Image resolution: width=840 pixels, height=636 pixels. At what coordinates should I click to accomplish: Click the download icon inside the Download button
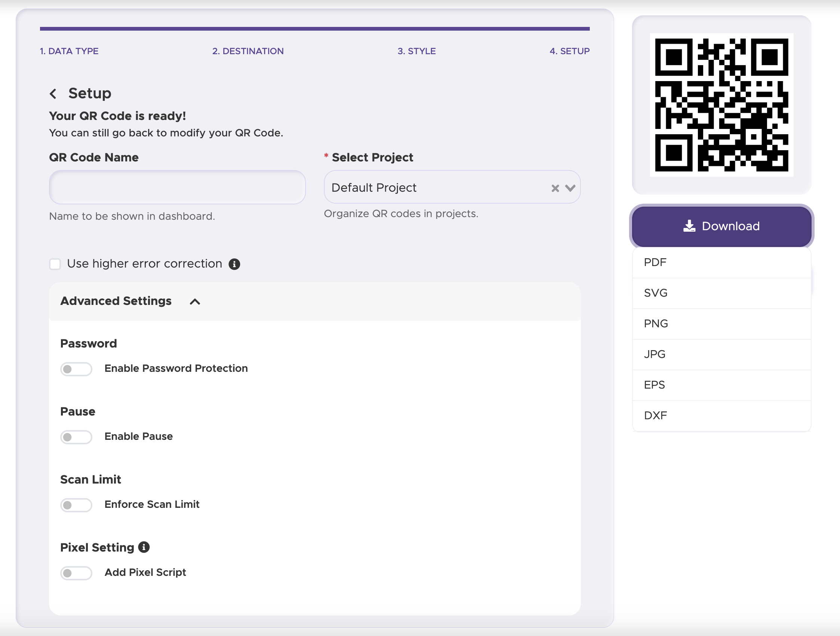(690, 226)
